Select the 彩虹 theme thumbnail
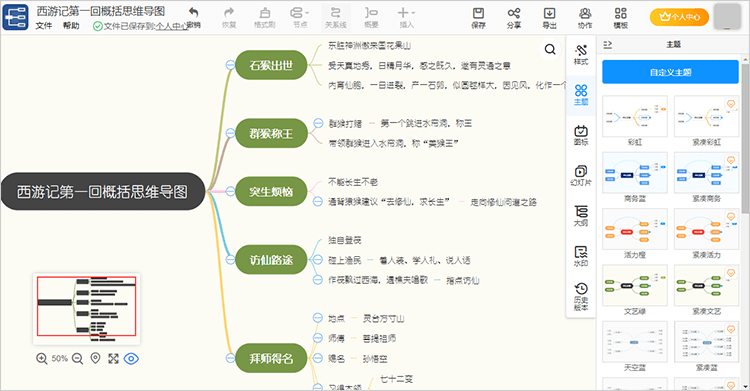 pyautogui.click(x=635, y=116)
